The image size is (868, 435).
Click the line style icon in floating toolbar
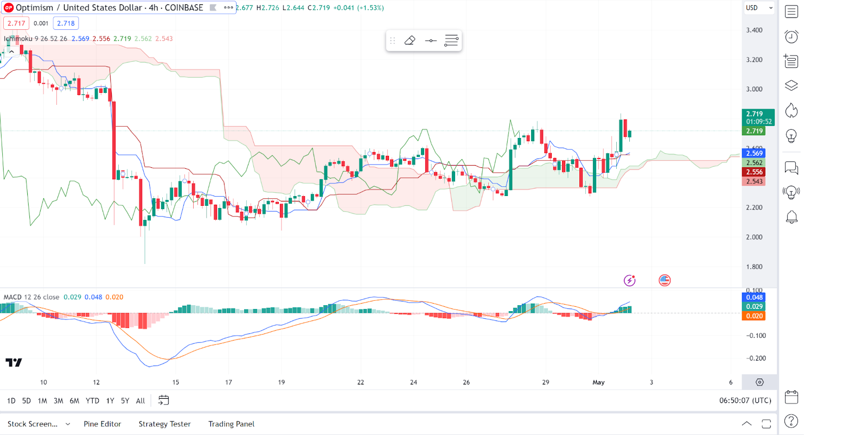click(431, 41)
